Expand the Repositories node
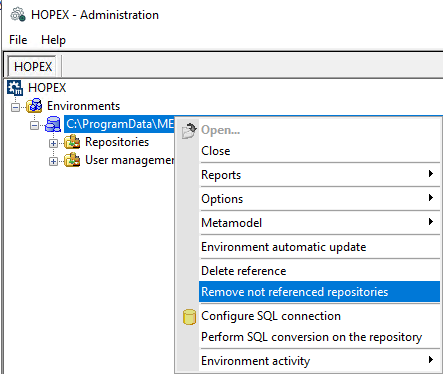The width and height of the screenshot is (443, 374). point(53,143)
